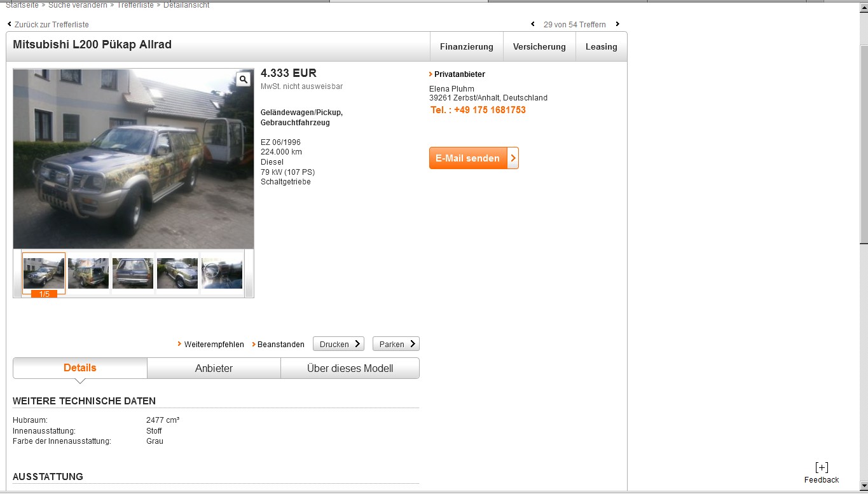Click the Parken button
The height and width of the screenshot is (494, 868).
click(396, 344)
